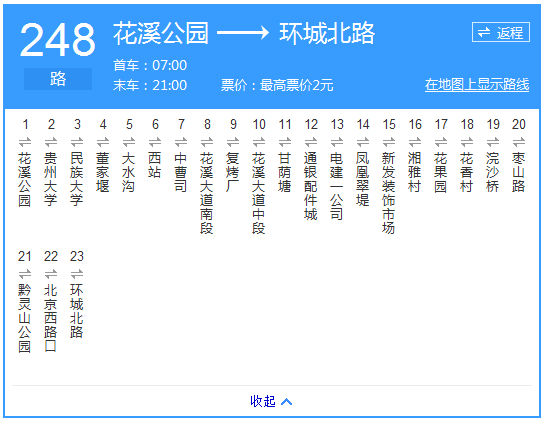Viewport: 545px width, 422px height.
Task: Click the transfer icon above 复烤厂
Action: tap(233, 142)
